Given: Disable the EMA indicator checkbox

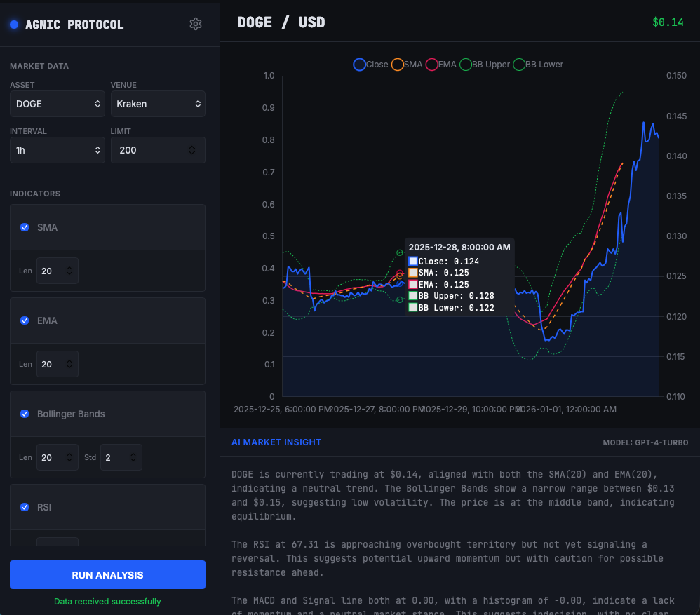Looking at the screenshot, I should [25, 320].
